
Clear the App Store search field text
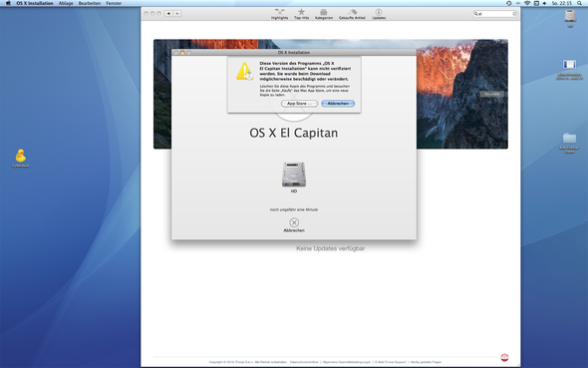point(514,14)
